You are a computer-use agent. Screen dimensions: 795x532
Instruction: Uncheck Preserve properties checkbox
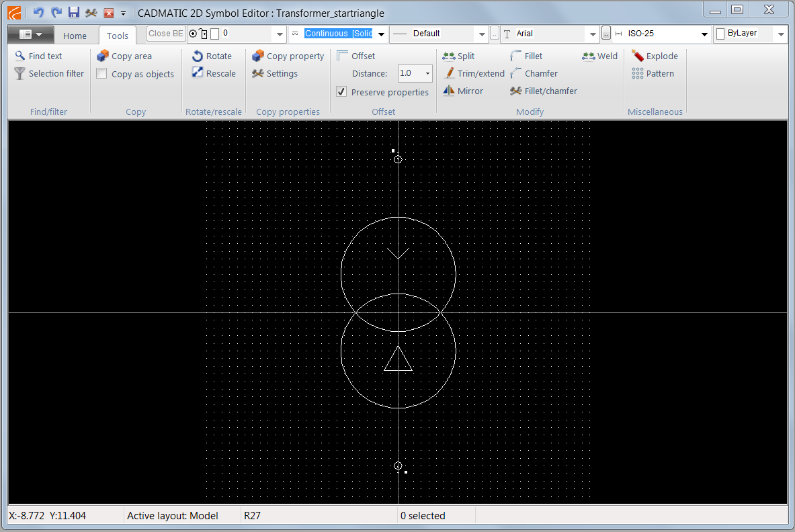pyautogui.click(x=341, y=91)
